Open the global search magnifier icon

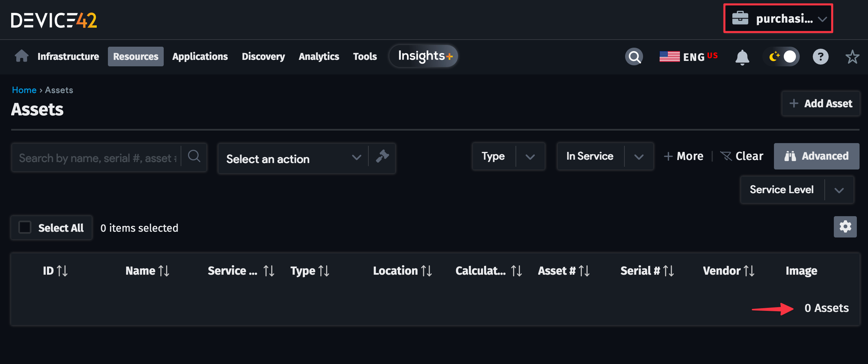[634, 56]
